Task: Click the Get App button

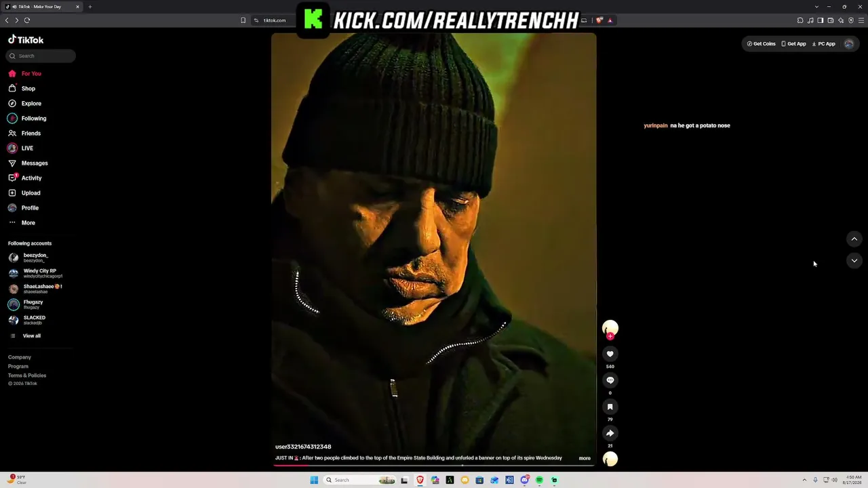Action: tap(793, 43)
